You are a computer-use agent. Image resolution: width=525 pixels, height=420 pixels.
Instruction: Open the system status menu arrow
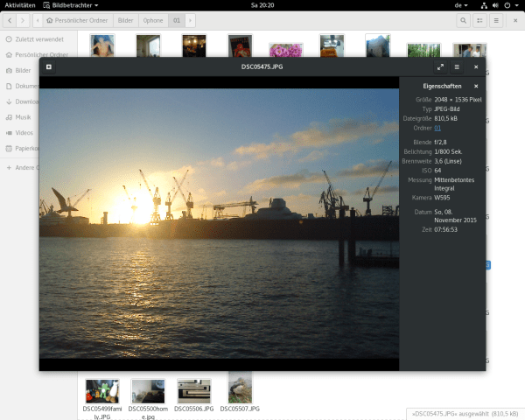coord(515,5)
